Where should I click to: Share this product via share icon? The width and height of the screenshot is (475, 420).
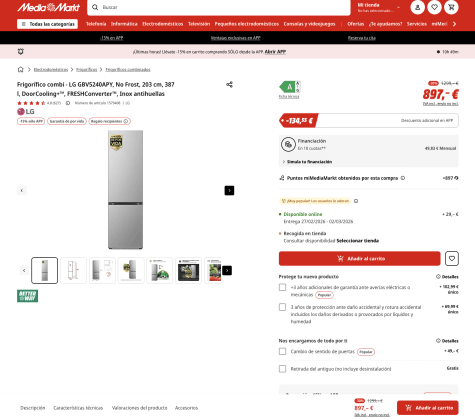(229, 84)
